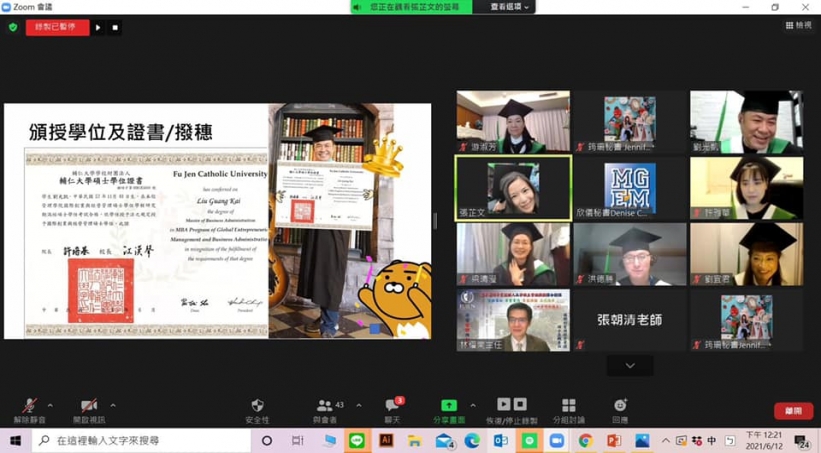Open the View (檢視) layout menu
This screenshot has height=453, width=821.
coord(798,26)
